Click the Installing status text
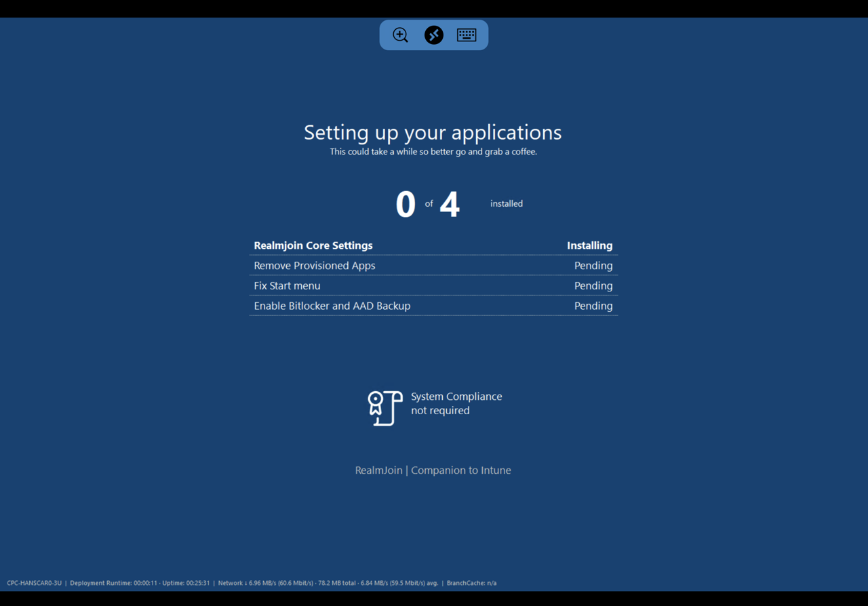The height and width of the screenshot is (606, 868). [x=590, y=245]
